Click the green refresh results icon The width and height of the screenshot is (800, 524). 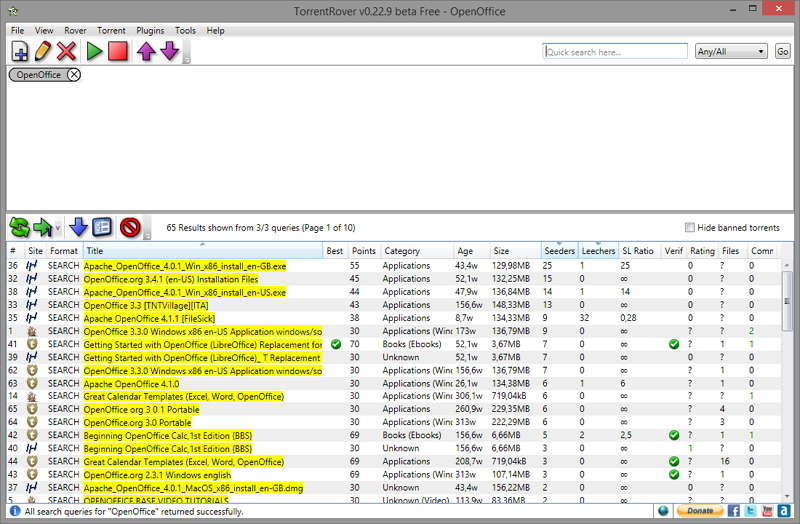[19, 228]
